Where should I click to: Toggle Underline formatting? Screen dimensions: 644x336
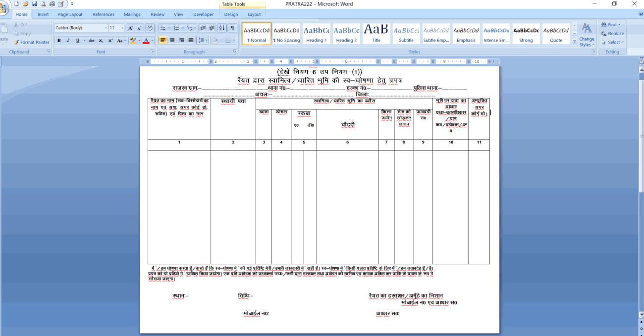pyautogui.click(x=77, y=41)
